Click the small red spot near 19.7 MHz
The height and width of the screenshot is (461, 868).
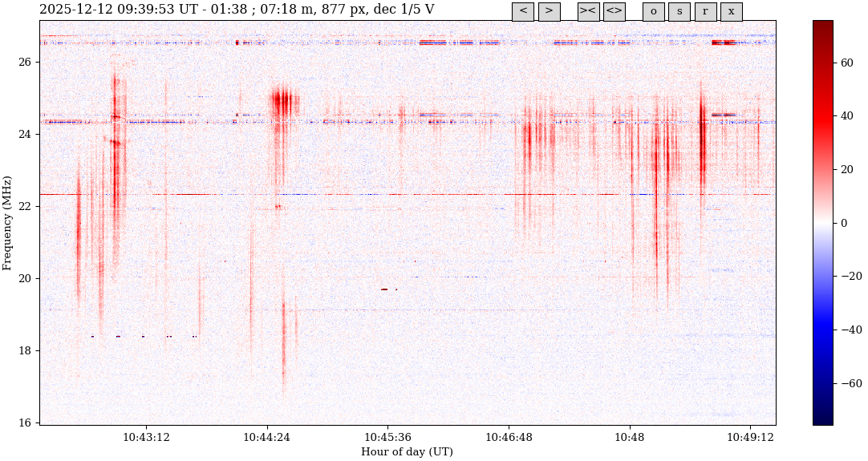point(385,289)
